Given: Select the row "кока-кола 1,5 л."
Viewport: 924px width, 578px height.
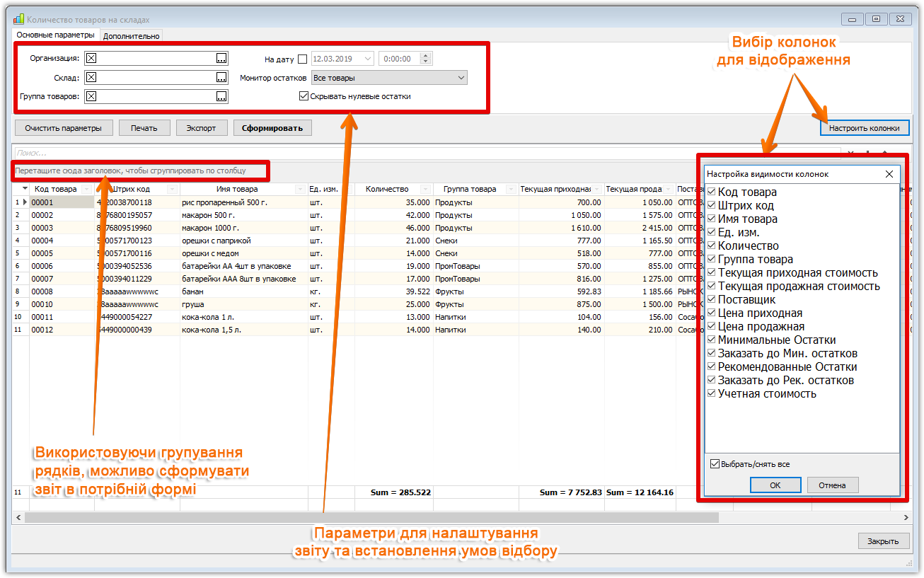Looking at the screenshot, I should (243, 330).
